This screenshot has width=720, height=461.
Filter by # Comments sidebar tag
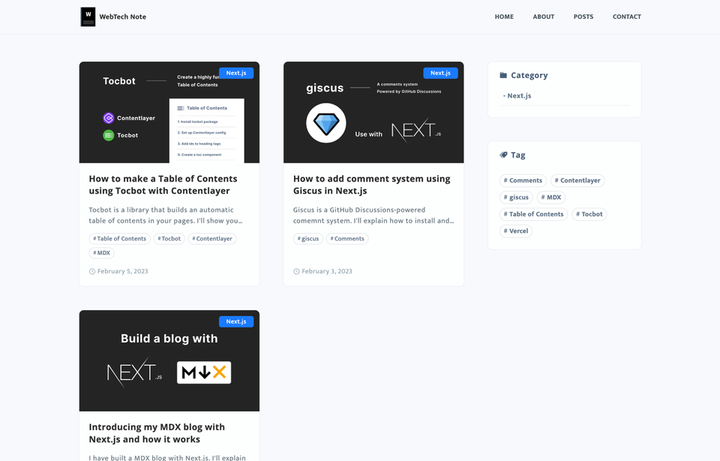click(523, 180)
